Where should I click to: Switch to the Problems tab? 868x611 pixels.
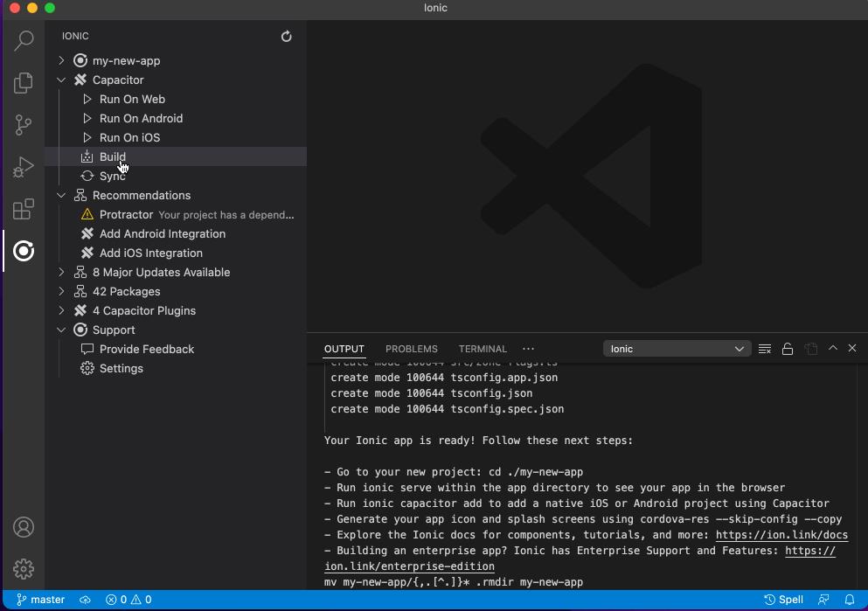(x=411, y=349)
